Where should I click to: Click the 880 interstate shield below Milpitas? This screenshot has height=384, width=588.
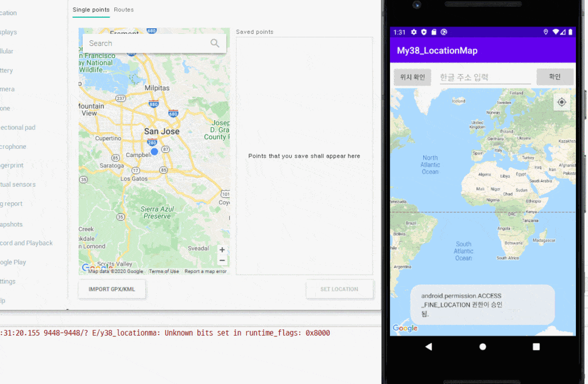pos(153,104)
